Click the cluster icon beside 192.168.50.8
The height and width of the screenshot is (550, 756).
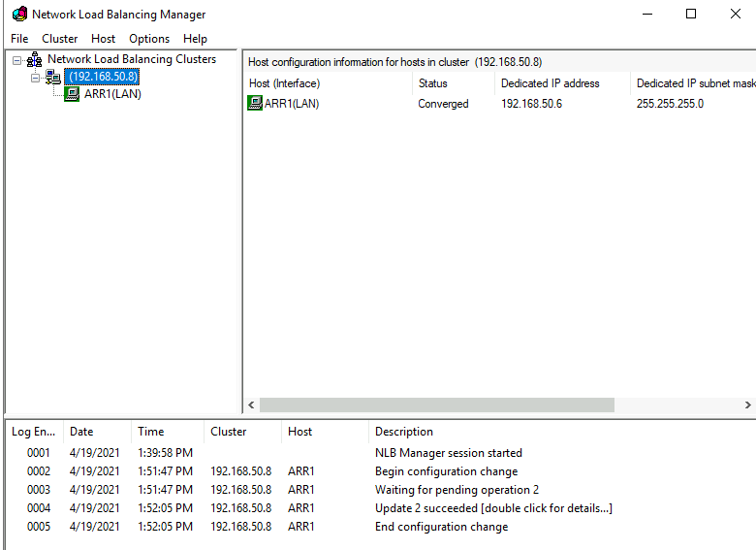coord(53,77)
